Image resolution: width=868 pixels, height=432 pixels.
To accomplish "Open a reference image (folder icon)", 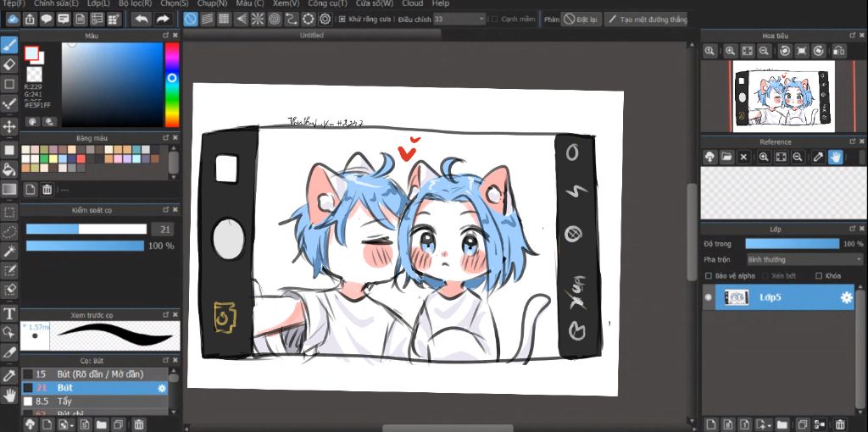I will pos(726,157).
